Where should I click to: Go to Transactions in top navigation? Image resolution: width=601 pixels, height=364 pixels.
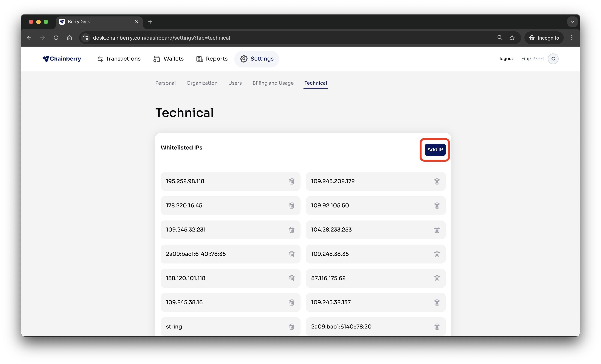[x=119, y=59]
